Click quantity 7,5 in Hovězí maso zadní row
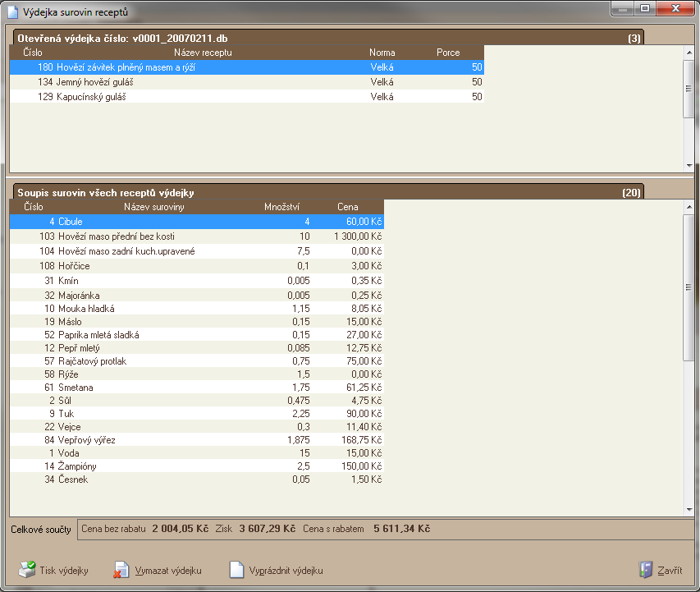Image resolution: width=700 pixels, height=592 pixels. click(x=304, y=251)
